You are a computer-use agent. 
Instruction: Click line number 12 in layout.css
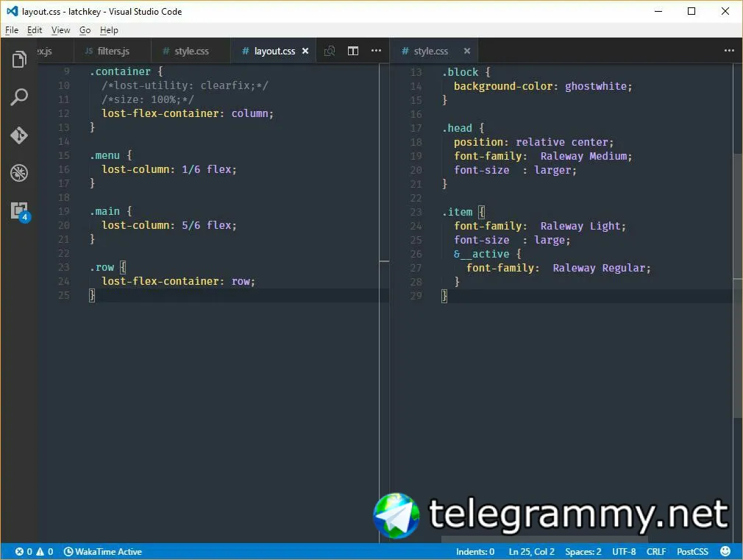click(x=63, y=114)
